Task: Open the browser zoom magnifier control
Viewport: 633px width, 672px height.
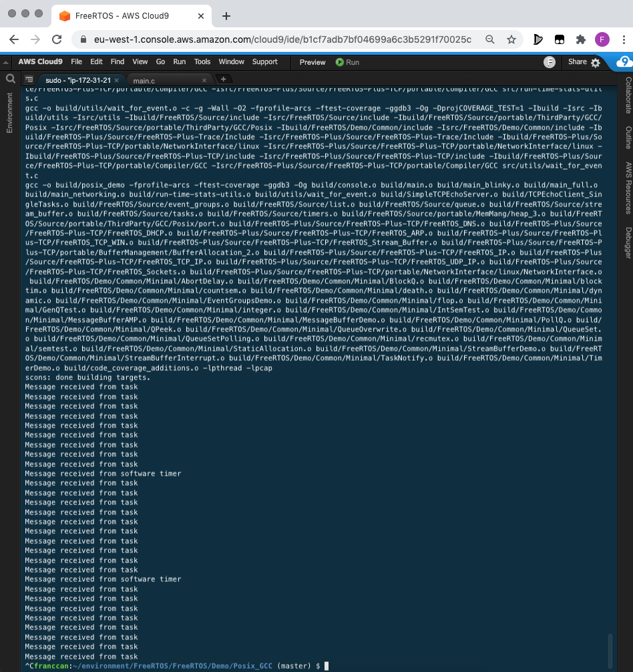Action: coord(490,39)
